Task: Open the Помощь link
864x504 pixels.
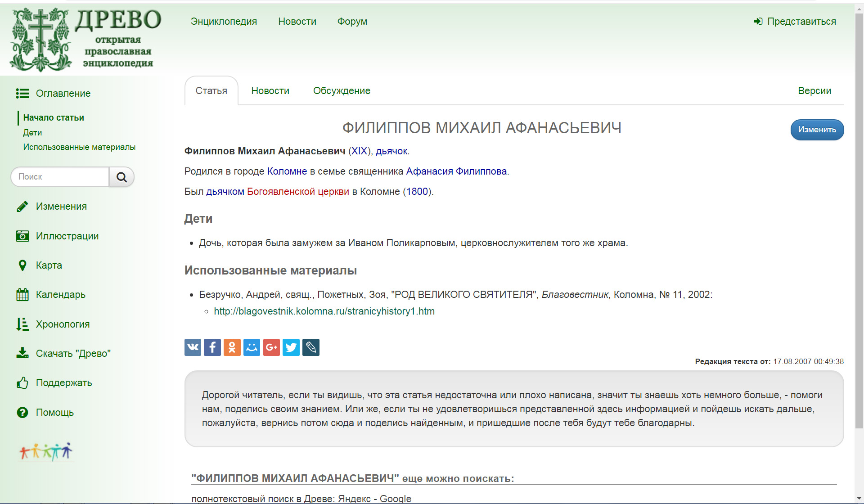Action: click(55, 413)
